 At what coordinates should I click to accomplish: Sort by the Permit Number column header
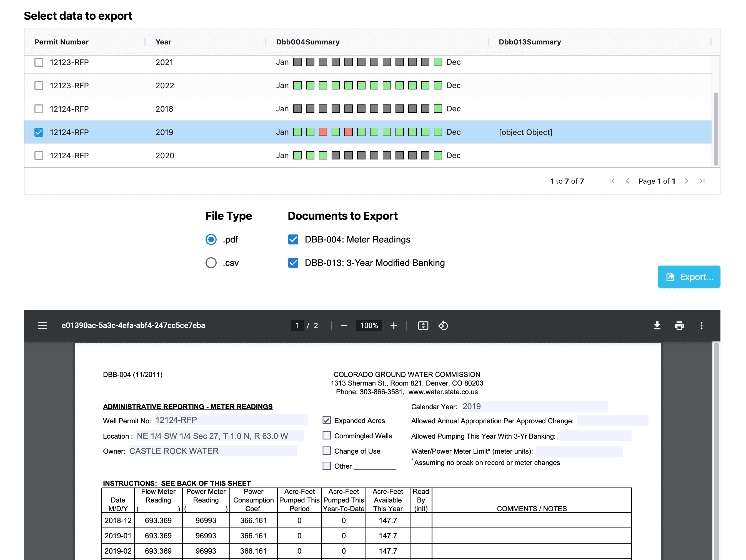coord(61,42)
